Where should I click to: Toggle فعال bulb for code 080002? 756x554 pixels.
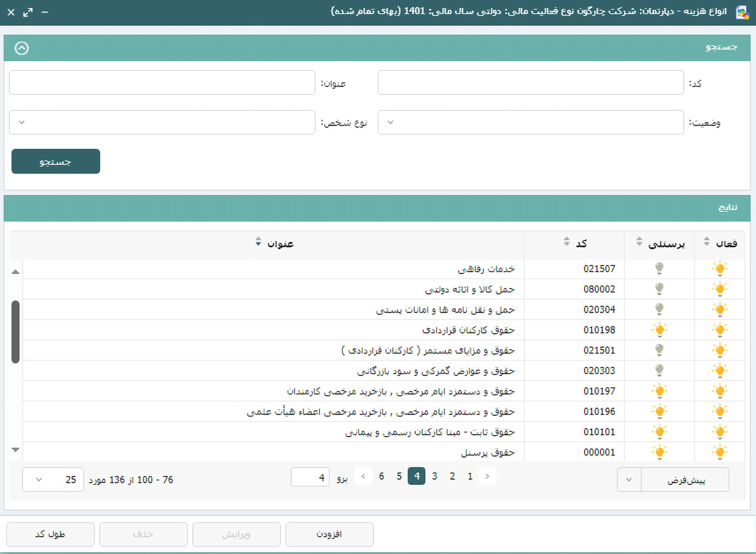point(719,289)
